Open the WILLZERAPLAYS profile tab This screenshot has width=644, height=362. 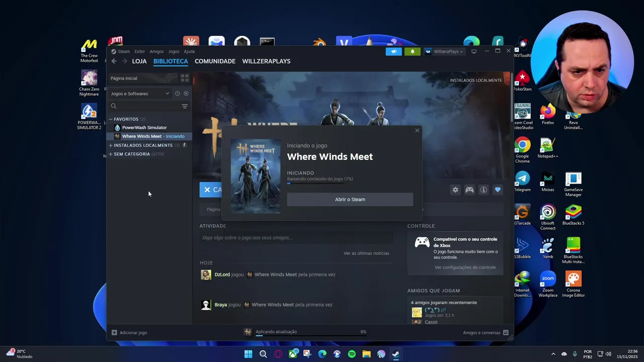(266, 61)
